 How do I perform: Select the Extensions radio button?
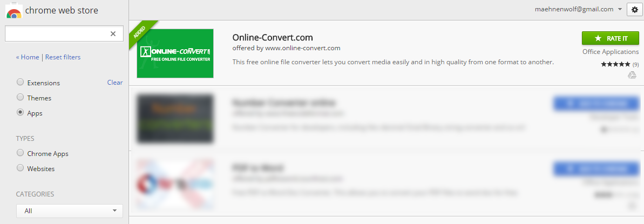20,82
